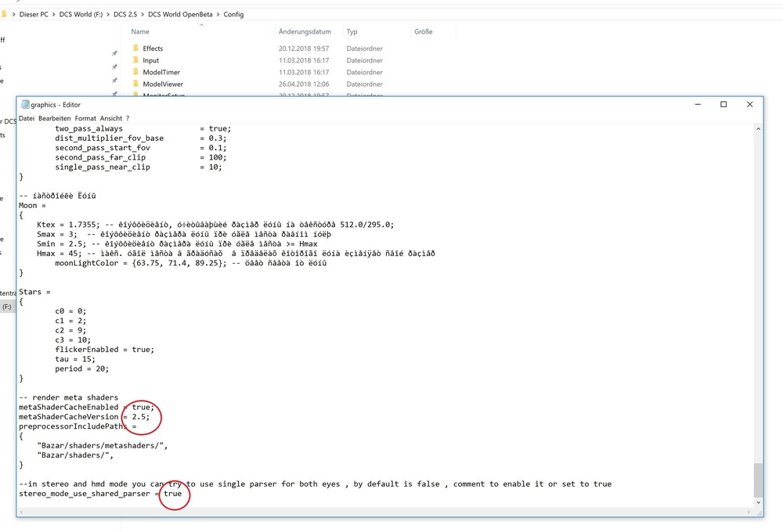Expand breadcrumb arrow after DCS World (F:)
The height and width of the screenshot is (532, 783).
coord(108,14)
